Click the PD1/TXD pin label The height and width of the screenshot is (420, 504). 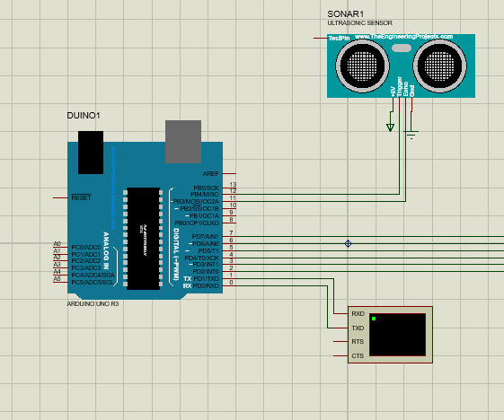pyautogui.click(x=206, y=279)
